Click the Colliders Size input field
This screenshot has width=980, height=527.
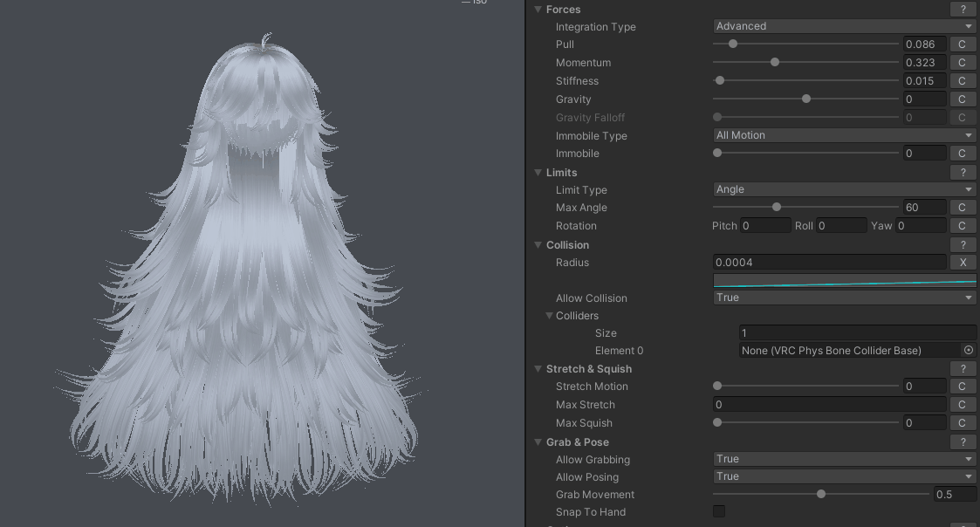[856, 333]
